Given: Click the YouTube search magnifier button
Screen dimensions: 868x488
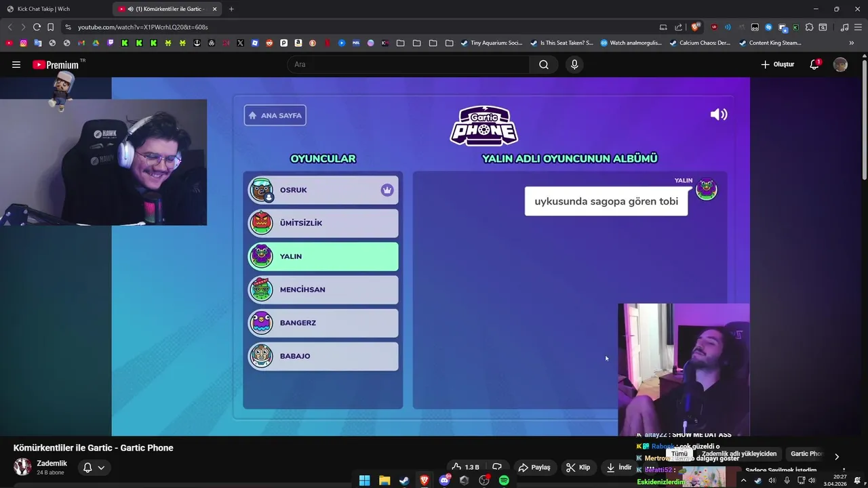Looking at the screenshot, I should [544, 64].
